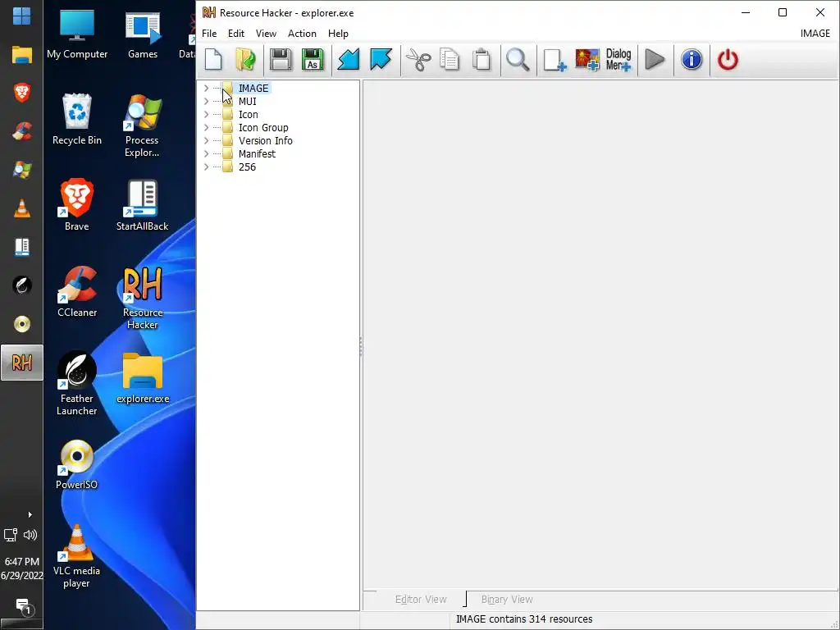Click the New blank script toolbar icon
Image resolution: width=840 pixels, height=630 pixels.
pos(213,59)
